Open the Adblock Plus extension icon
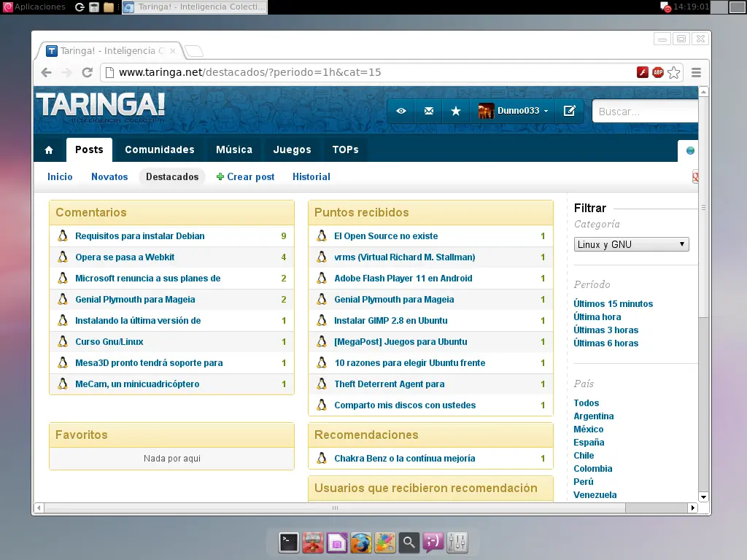The height and width of the screenshot is (560, 747). click(658, 72)
